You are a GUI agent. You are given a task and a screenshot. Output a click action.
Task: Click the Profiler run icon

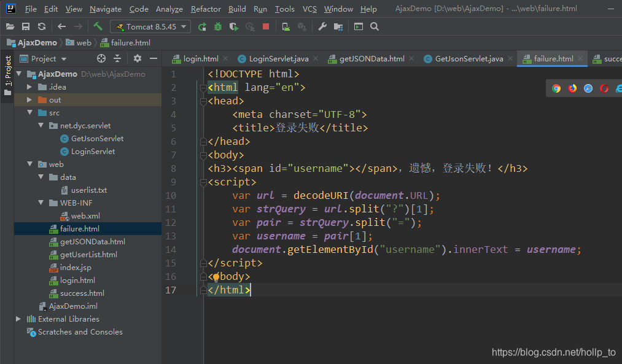pyautogui.click(x=250, y=26)
